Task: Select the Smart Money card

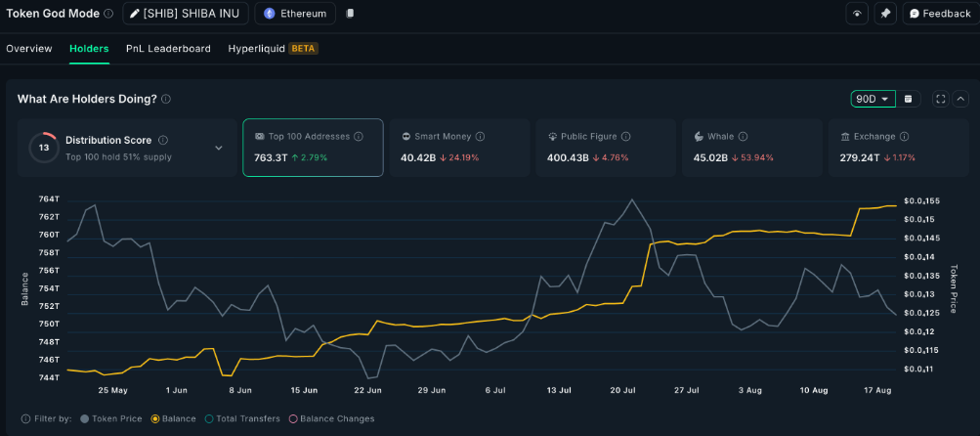Action: point(459,148)
